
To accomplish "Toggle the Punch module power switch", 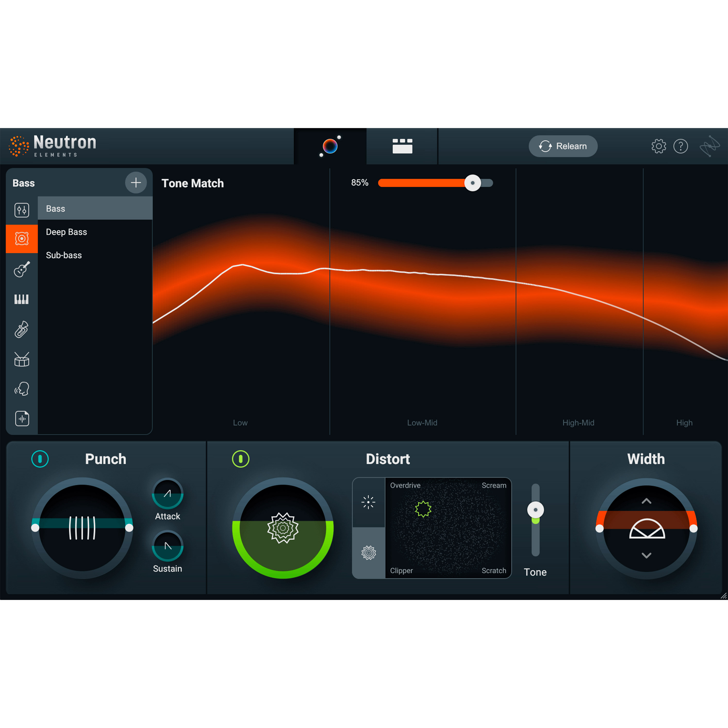I will (40, 459).
